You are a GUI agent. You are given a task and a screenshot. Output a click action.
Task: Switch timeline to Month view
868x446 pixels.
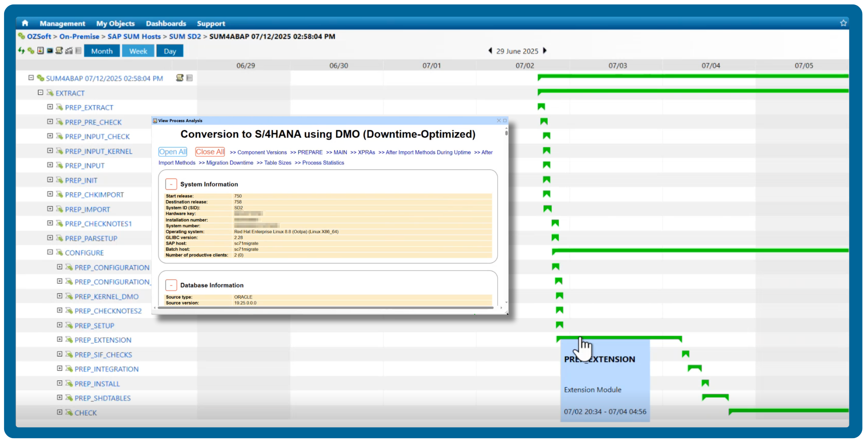tap(102, 51)
